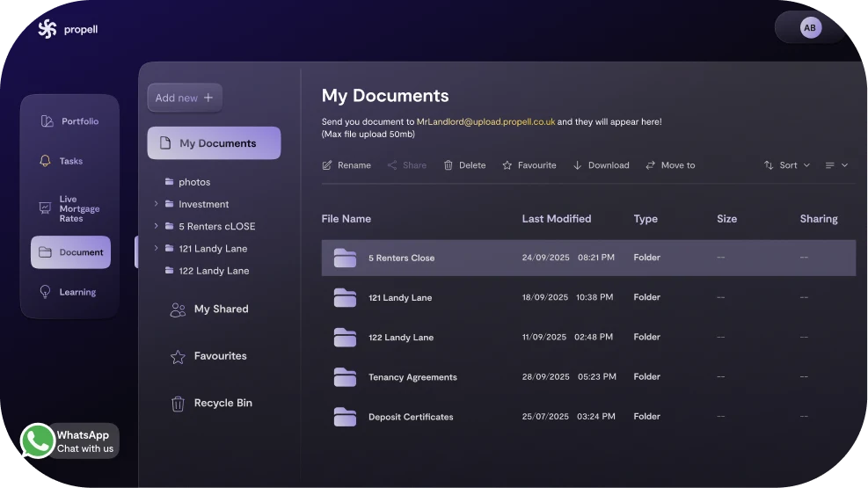Screen dimensions: 868x488
Task: Click the Download arrow icon
Action: tap(578, 165)
